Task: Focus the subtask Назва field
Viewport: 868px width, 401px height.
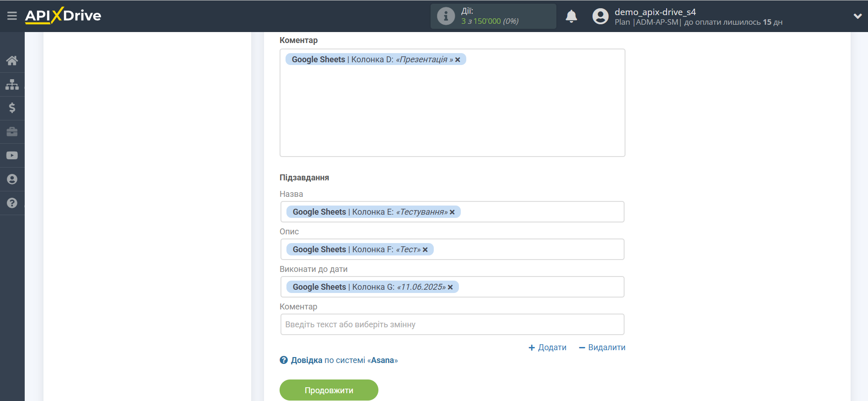Action: click(452, 212)
